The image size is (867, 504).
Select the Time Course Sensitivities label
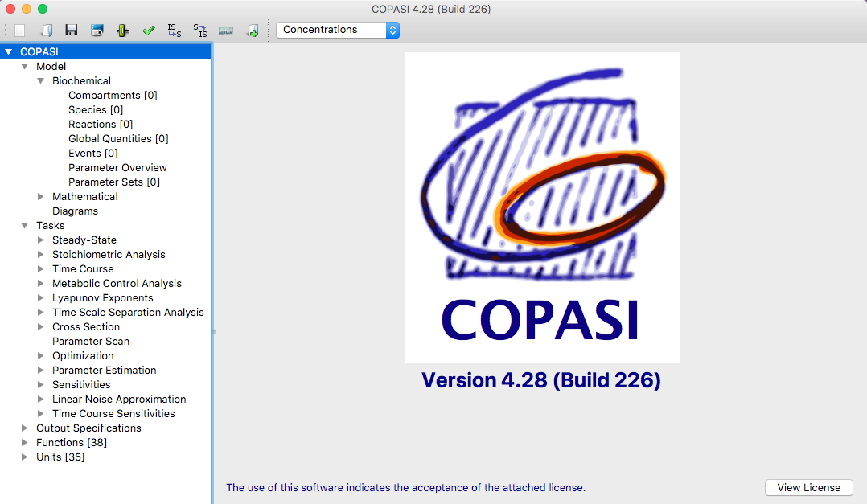[x=113, y=413]
